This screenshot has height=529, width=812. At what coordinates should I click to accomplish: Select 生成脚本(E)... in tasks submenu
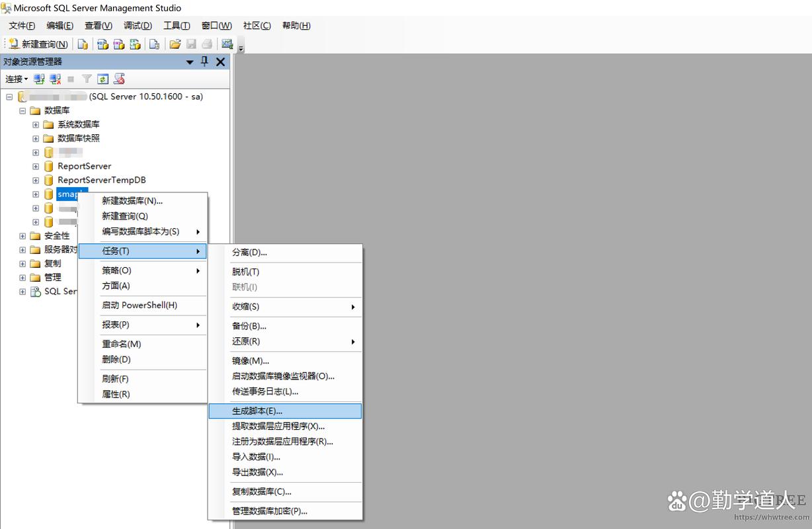285,411
